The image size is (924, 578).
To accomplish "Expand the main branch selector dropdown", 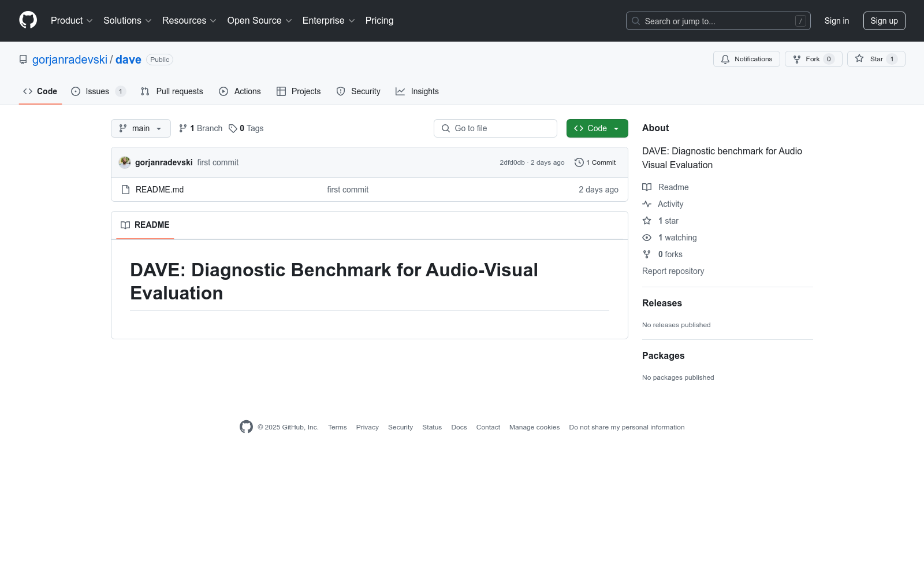I will point(140,128).
